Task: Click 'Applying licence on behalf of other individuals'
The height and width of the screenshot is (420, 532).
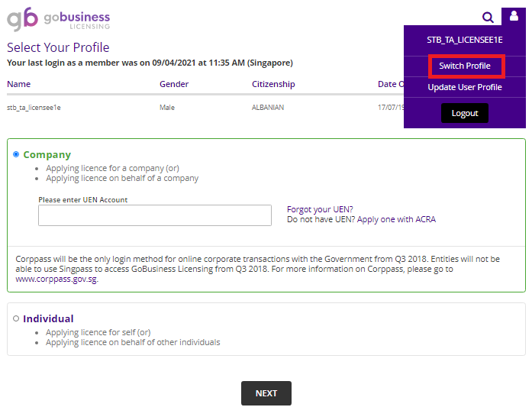Action: click(133, 342)
